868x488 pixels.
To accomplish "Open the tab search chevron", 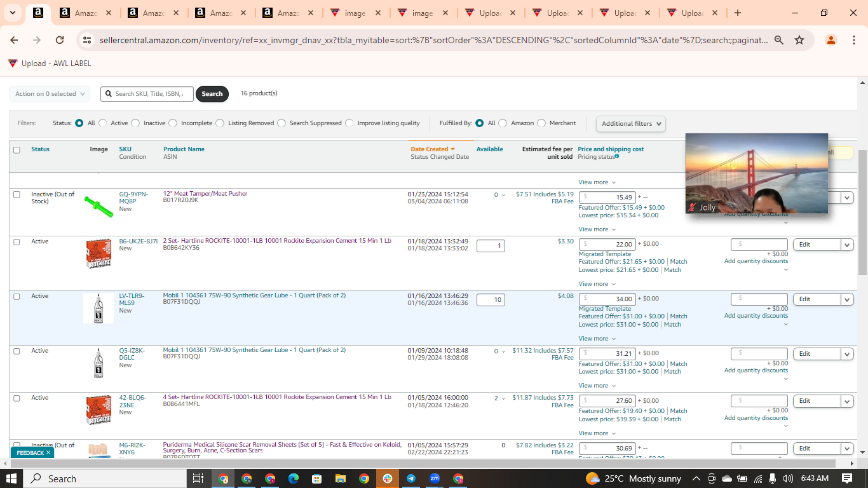I will tap(13, 13).
